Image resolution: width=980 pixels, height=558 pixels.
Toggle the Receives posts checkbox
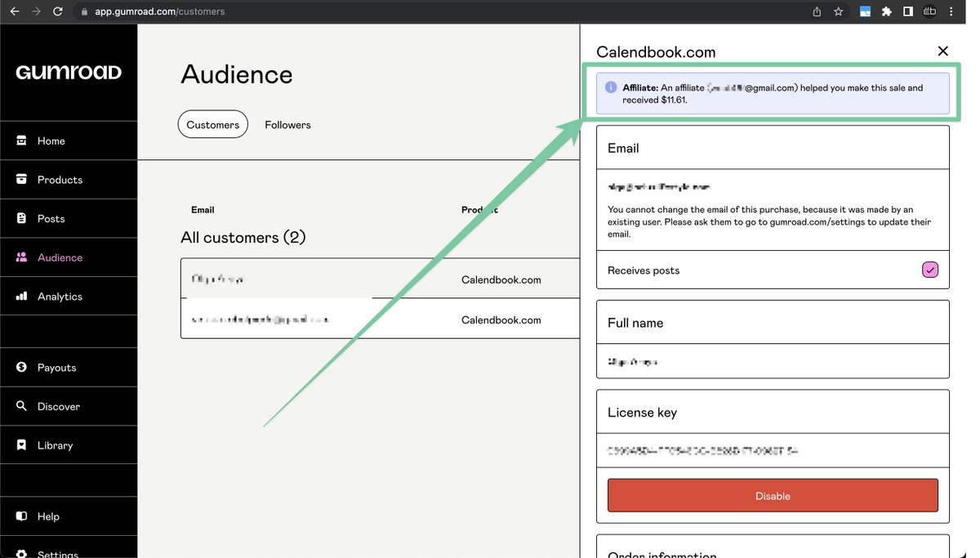coord(930,270)
